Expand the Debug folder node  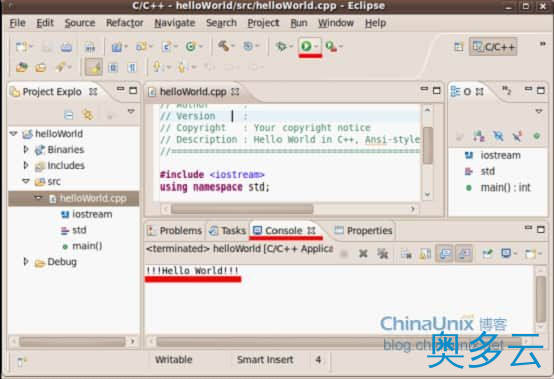[26, 262]
